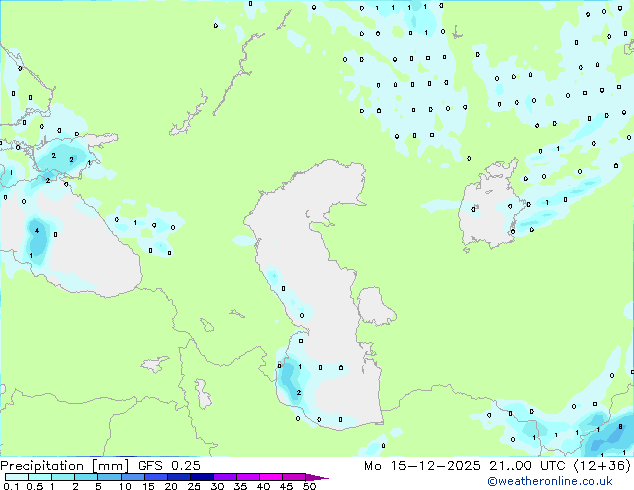Click the 40–45 mm magenta legend box
This screenshot has height=490, width=634.
click(271, 477)
